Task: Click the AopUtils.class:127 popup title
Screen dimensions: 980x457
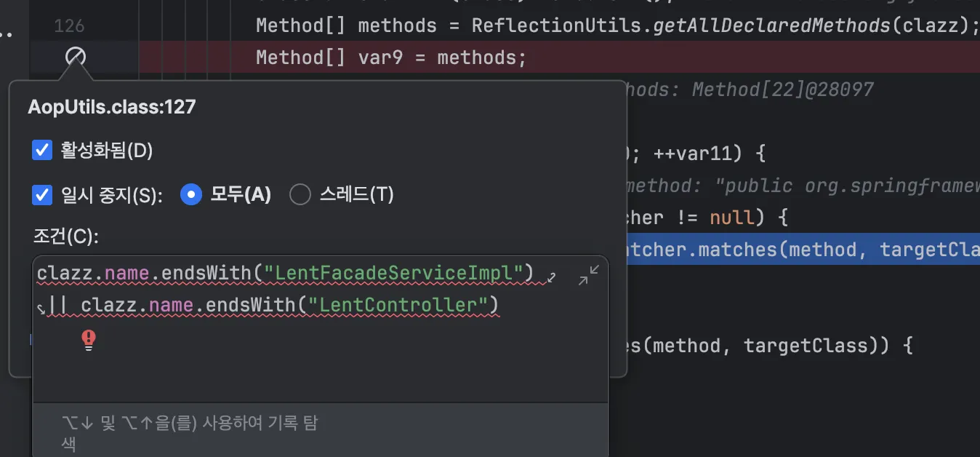Action: (x=112, y=107)
